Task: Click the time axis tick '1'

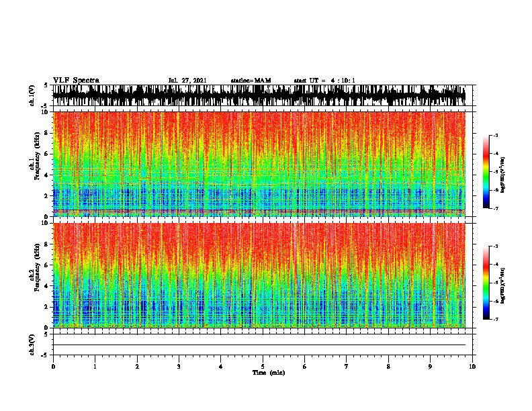Action: click(x=95, y=367)
